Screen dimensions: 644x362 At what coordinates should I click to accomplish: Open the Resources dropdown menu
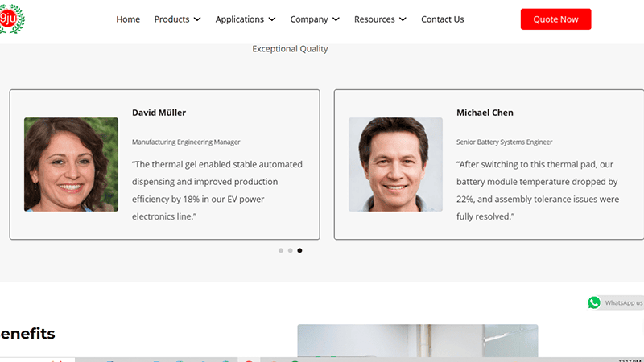click(380, 19)
